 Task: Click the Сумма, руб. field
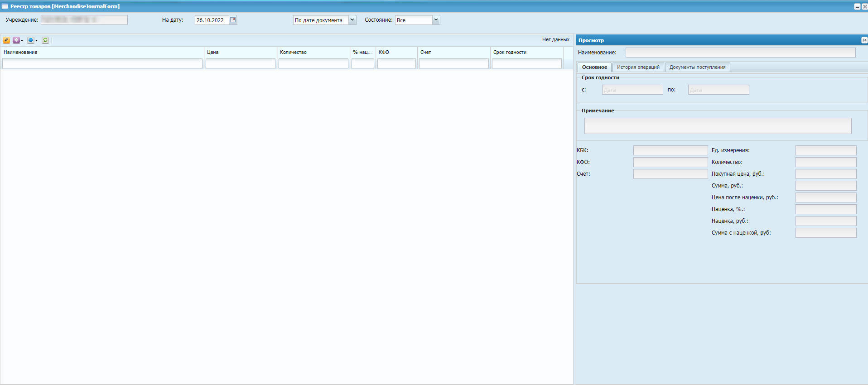826,186
